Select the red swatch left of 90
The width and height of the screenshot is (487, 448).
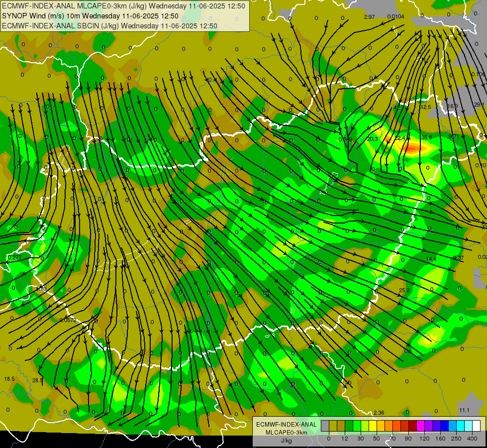click(x=405, y=426)
